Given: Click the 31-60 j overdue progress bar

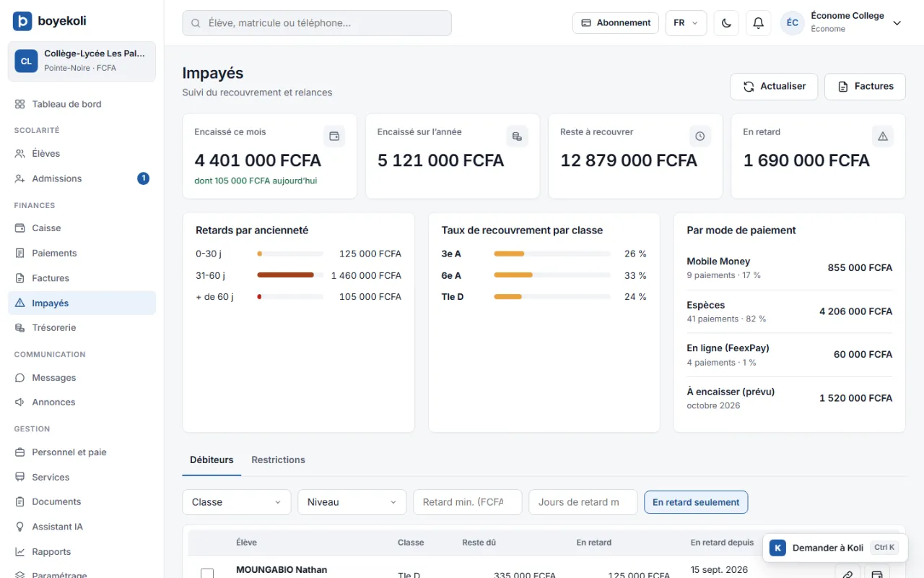Looking at the screenshot, I should [290, 275].
